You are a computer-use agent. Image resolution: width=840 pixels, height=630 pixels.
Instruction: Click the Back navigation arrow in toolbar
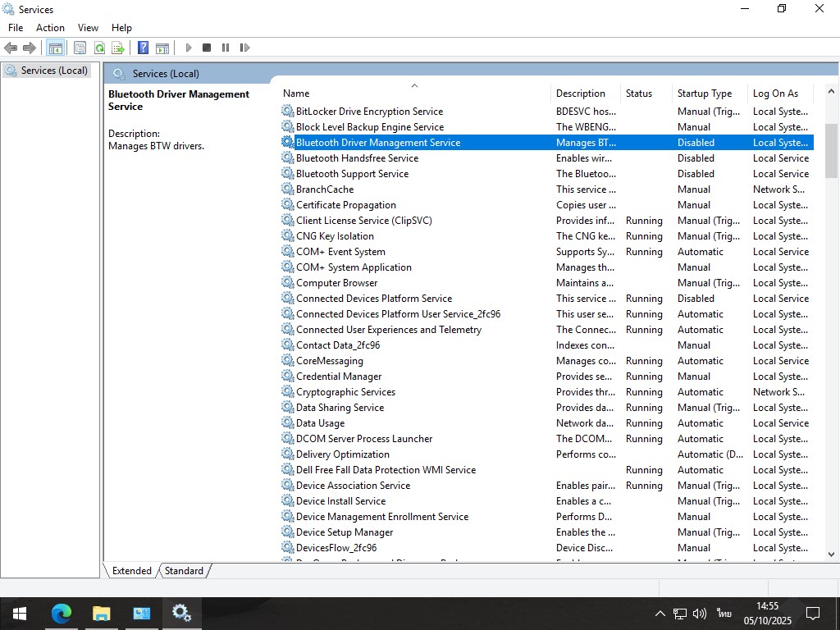pyautogui.click(x=11, y=48)
